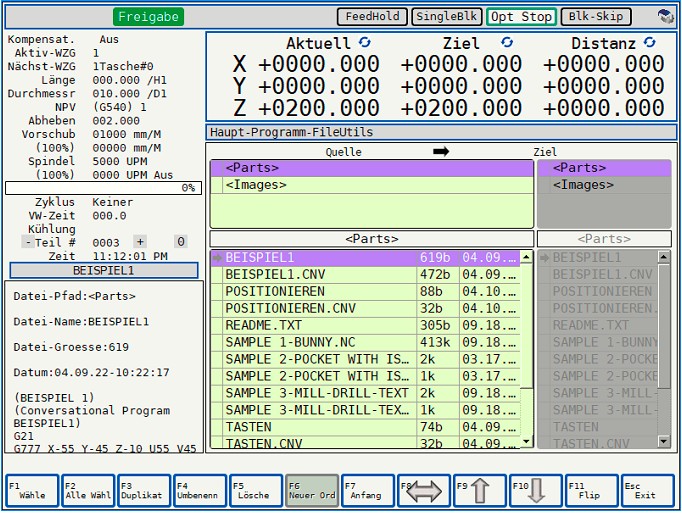Select <Images> folder in Quelle list

pos(372,185)
